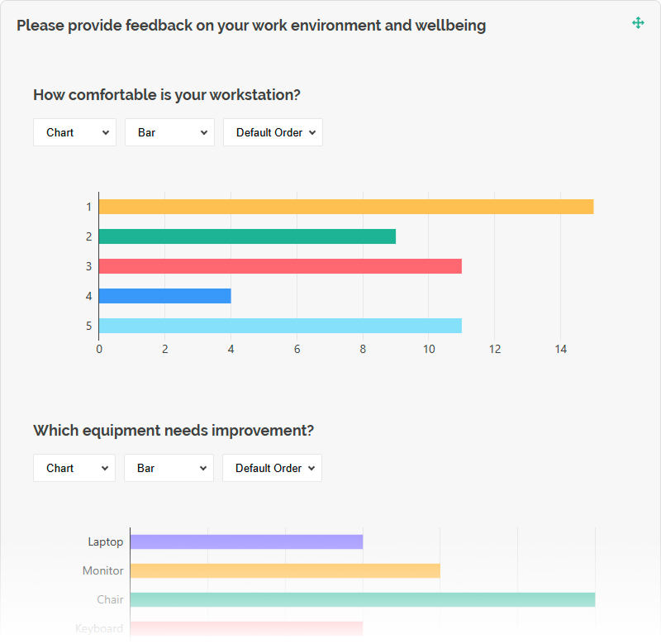This screenshot has width=661, height=644.
Task: Open the Chart dropdown under the equipment question
Action: 74,468
